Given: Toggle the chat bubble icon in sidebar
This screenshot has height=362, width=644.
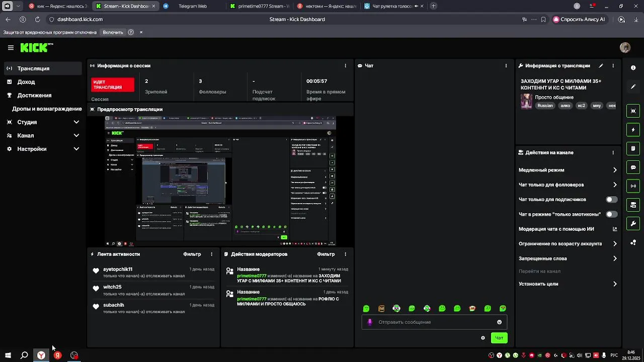Looking at the screenshot, I should tap(633, 167).
